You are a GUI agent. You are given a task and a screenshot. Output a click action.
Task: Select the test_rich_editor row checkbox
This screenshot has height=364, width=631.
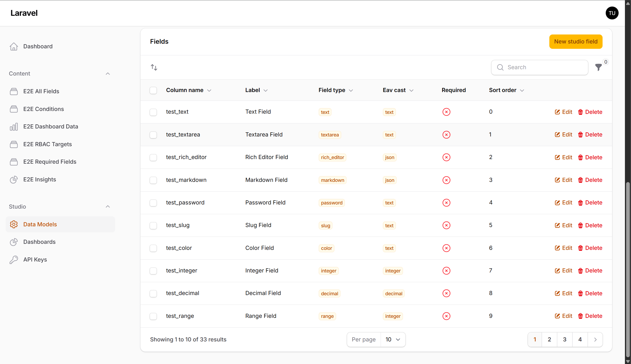[x=153, y=158]
